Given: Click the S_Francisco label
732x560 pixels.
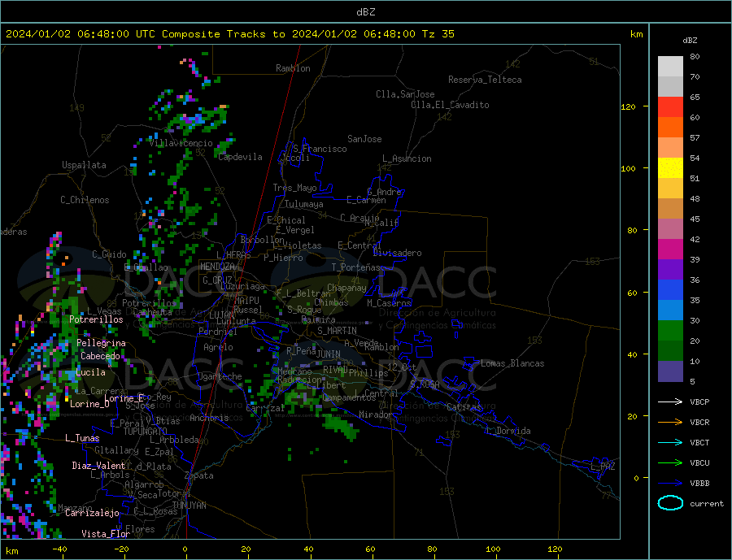Looking at the screenshot, I should (320, 149).
